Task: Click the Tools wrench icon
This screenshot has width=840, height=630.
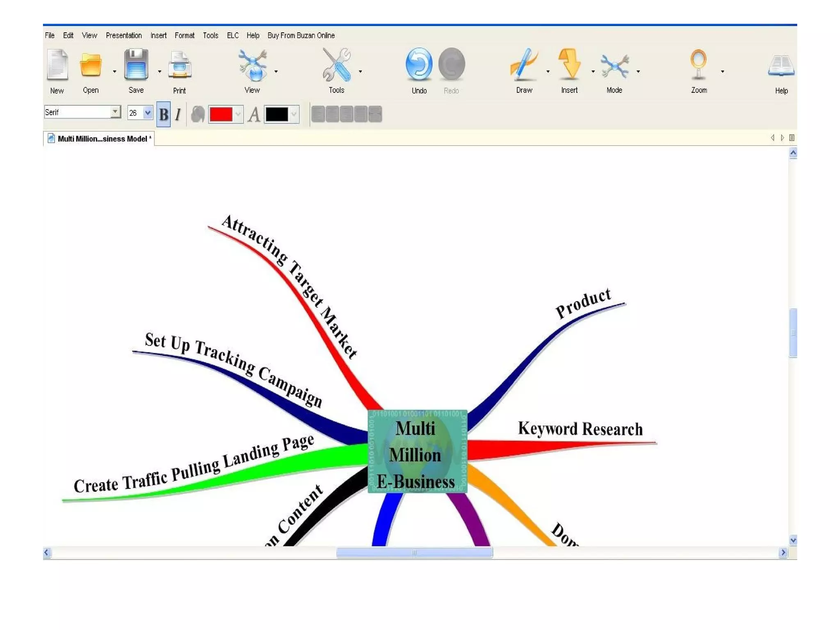Action: tap(336, 64)
